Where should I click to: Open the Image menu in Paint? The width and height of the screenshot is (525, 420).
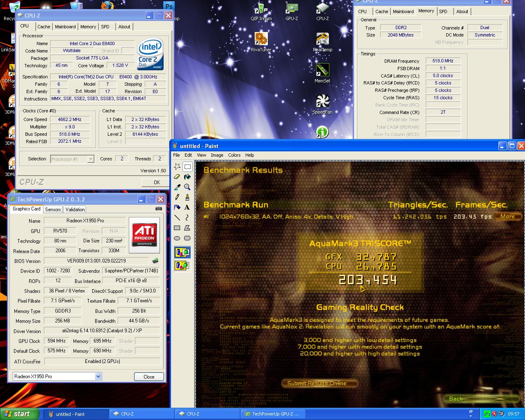217,155
